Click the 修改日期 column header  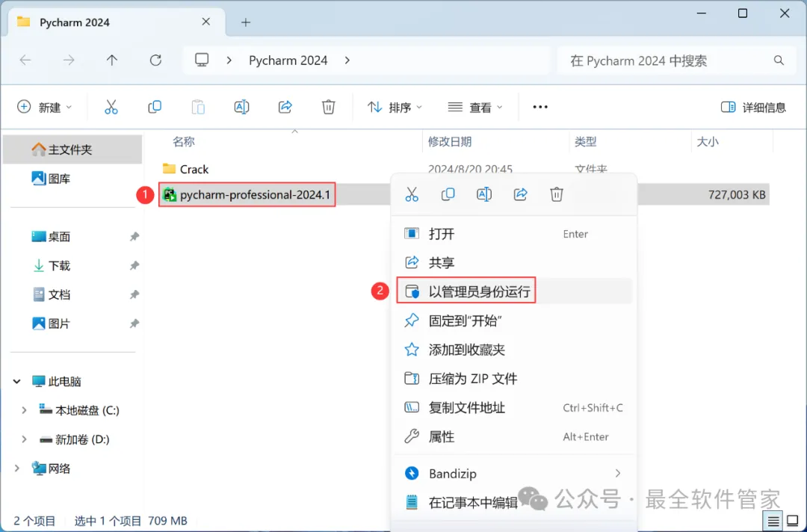450,141
